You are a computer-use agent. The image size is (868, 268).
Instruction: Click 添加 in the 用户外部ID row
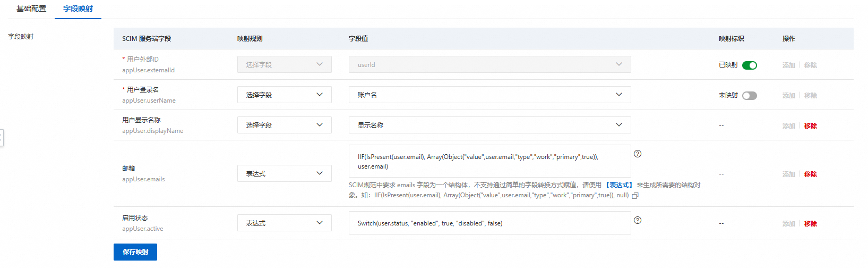(789, 65)
